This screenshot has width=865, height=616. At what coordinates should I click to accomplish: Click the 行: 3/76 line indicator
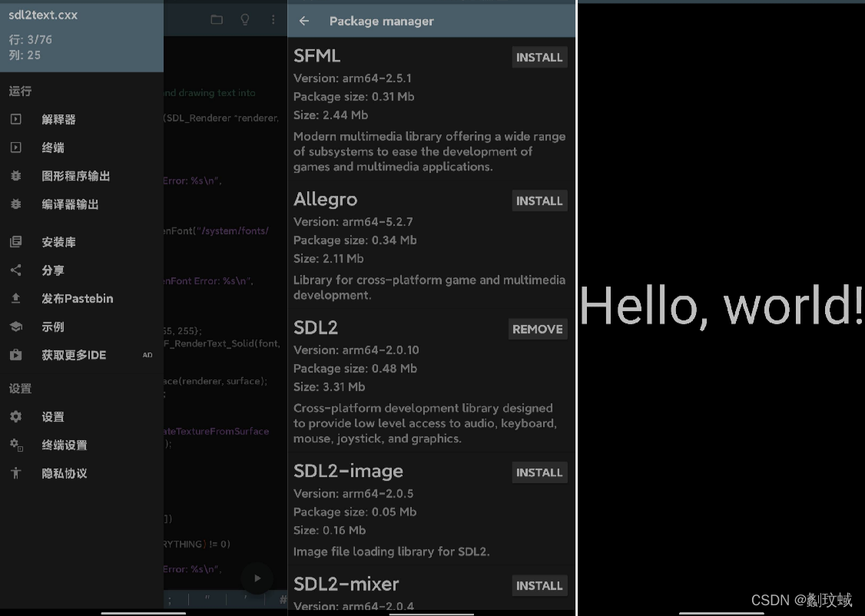[x=30, y=40]
